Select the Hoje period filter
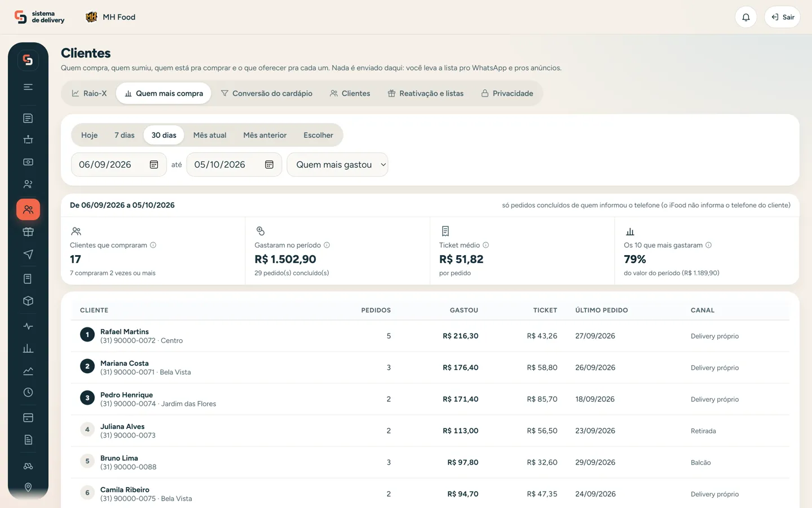The image size is (812, 508). [89, 135]
